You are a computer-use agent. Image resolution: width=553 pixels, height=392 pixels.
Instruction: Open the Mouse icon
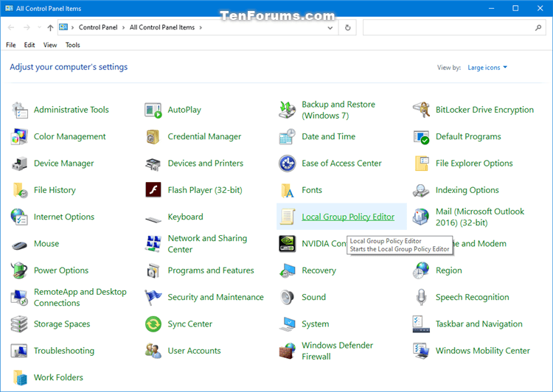click(x=19, y=245)
